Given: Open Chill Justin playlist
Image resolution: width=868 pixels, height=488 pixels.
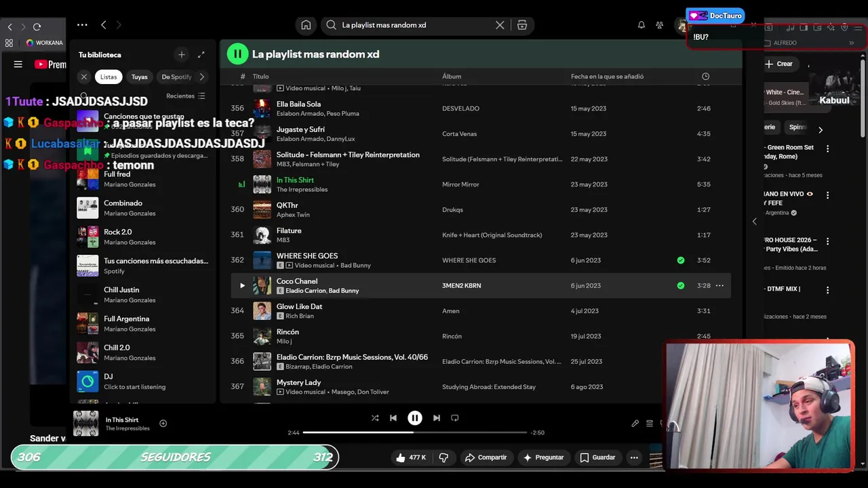Looking at the screenshot, I should (143, 294).
